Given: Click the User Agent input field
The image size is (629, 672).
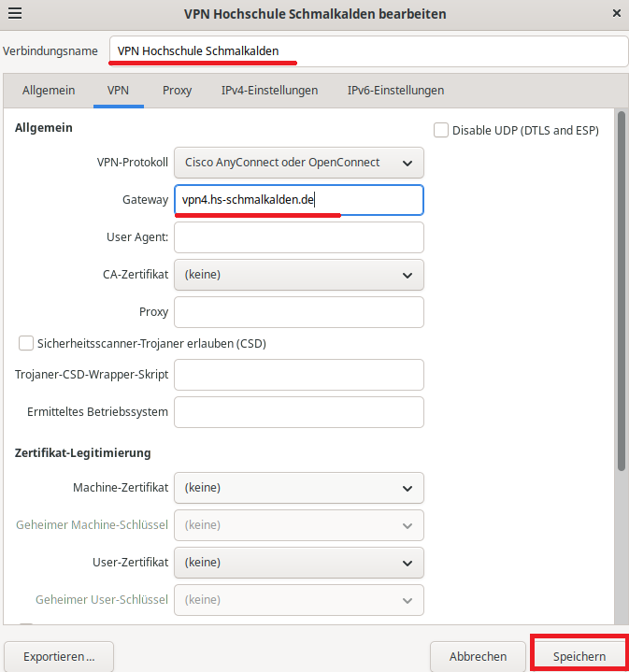Looking at the screenshot, I should pos(299,237).
